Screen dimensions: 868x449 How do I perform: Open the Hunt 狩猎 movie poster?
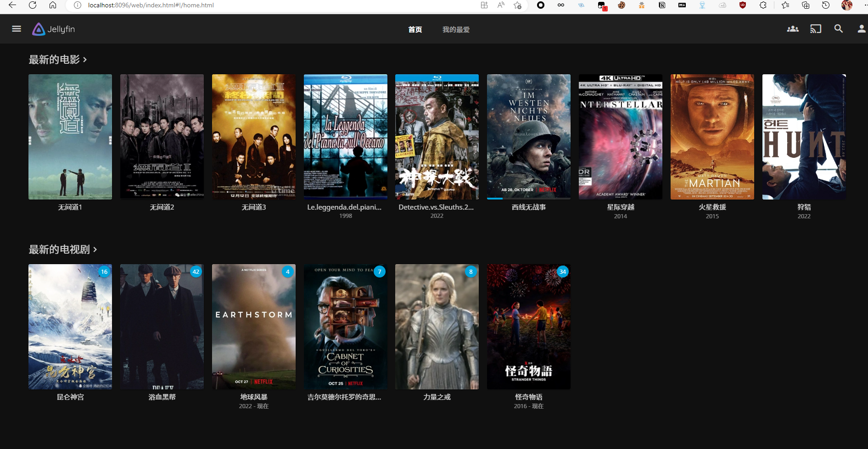point(804,137)
